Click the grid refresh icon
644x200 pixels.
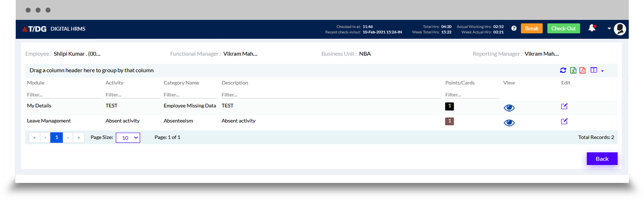coord(563,70)
